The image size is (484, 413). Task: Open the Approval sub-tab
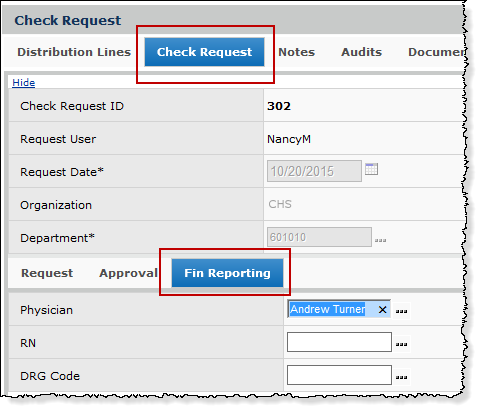coord(128,273)
